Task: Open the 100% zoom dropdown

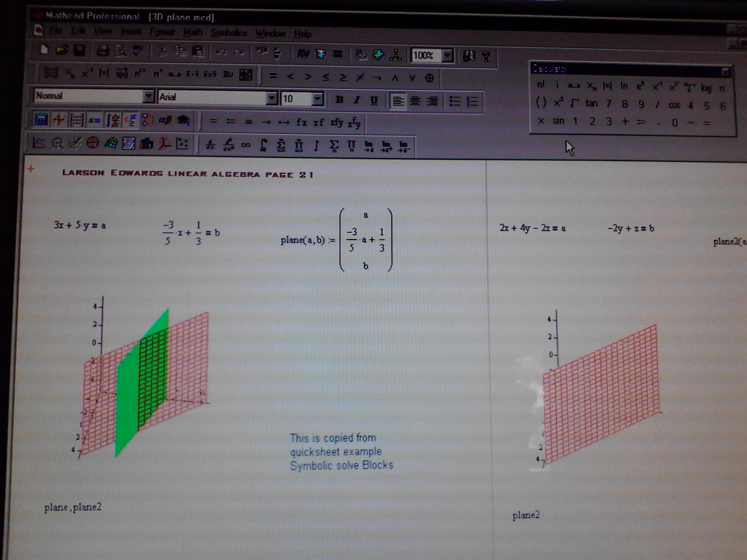Action: [447, 56]
